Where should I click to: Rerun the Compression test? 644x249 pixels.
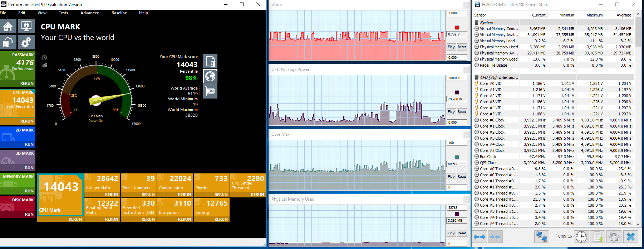tap(185, 195)
